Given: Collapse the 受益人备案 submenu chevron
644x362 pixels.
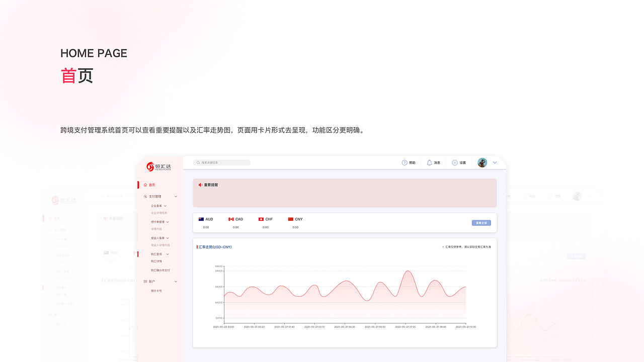Looking at the screenshot, I should pyautogui.click(x=168, y=238).
